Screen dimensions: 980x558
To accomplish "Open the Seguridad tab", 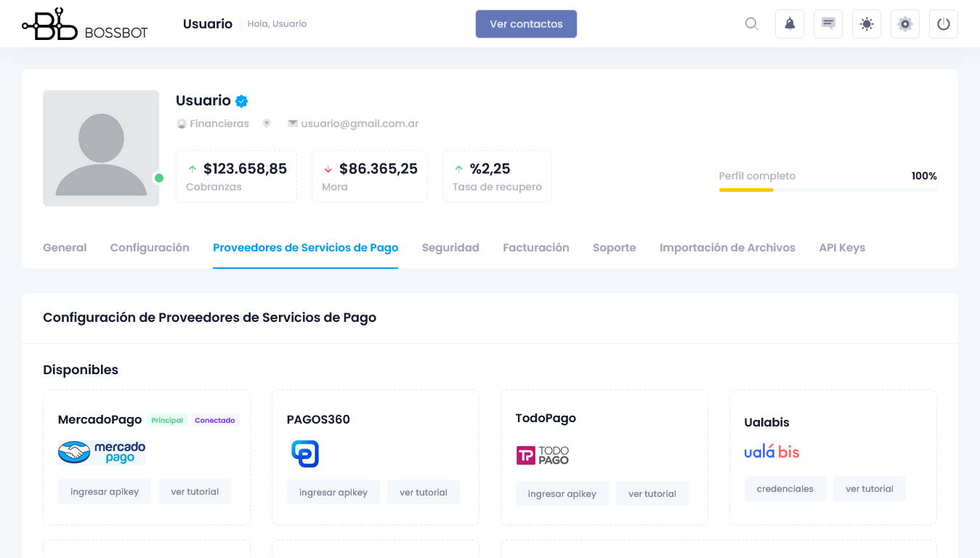I will point(450,248).
